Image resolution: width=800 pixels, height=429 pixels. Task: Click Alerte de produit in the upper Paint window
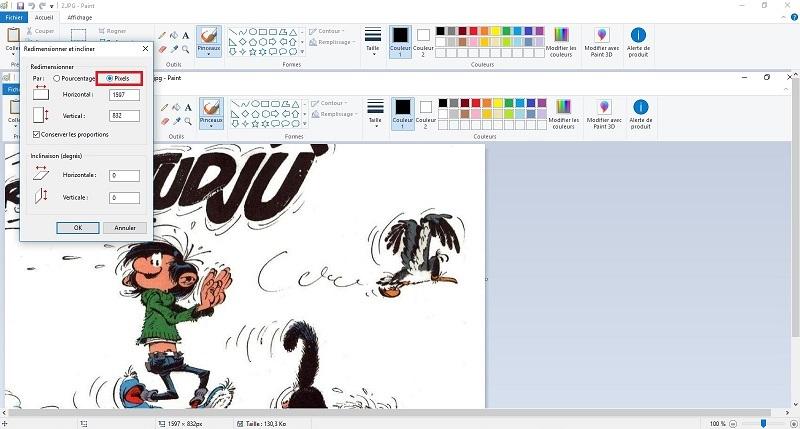(638, 42)
